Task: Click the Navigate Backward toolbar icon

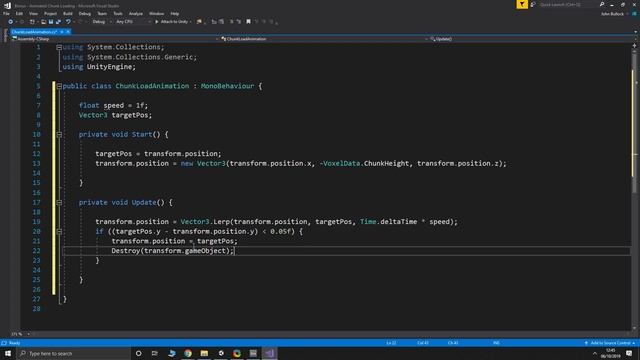Action: (11, 22)
